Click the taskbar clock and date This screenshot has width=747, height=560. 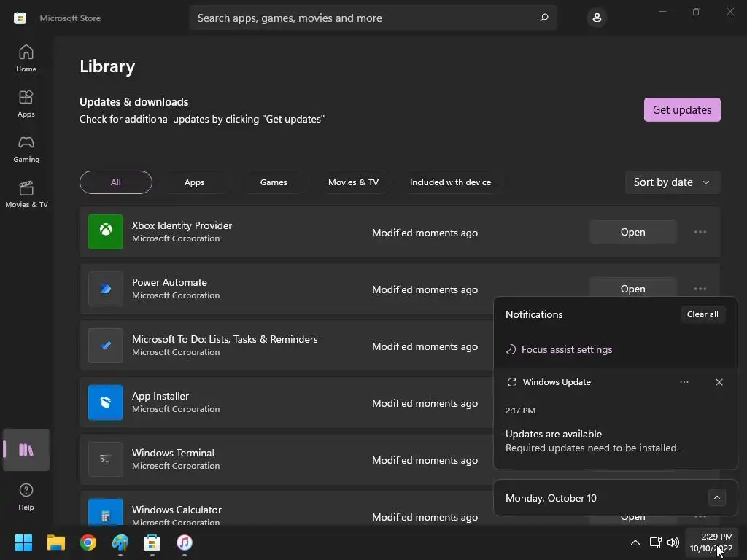point(712,542)
